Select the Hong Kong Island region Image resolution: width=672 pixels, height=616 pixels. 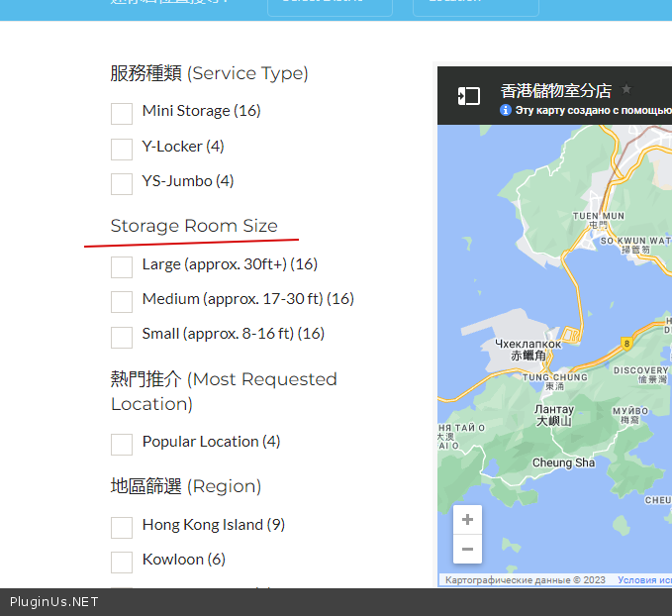coord(122,527)
